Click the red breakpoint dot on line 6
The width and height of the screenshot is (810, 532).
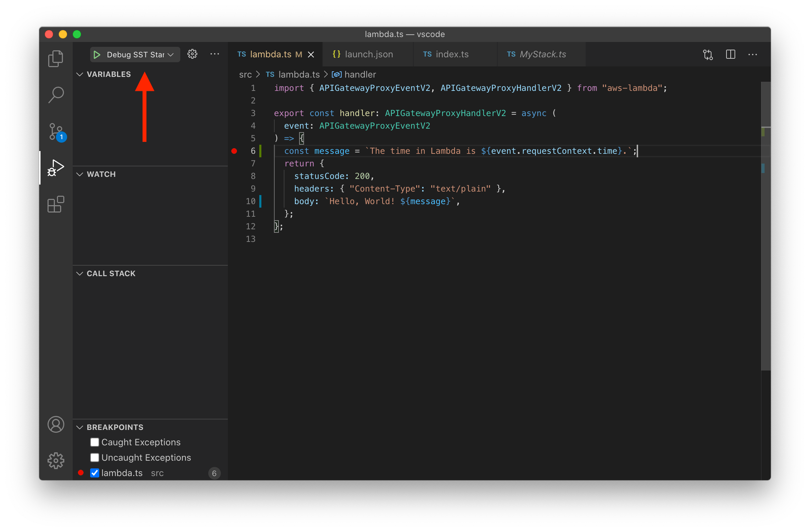click(x=234, y=151)
